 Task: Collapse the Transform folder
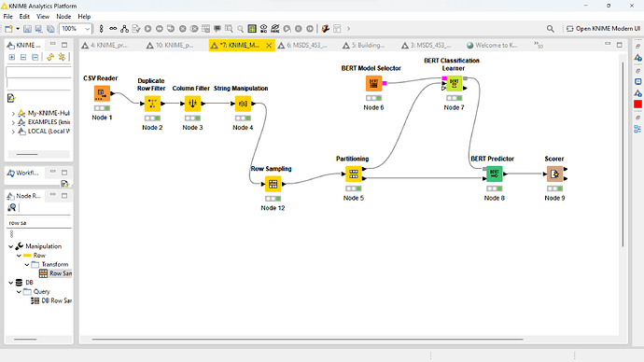coord(27,265)
